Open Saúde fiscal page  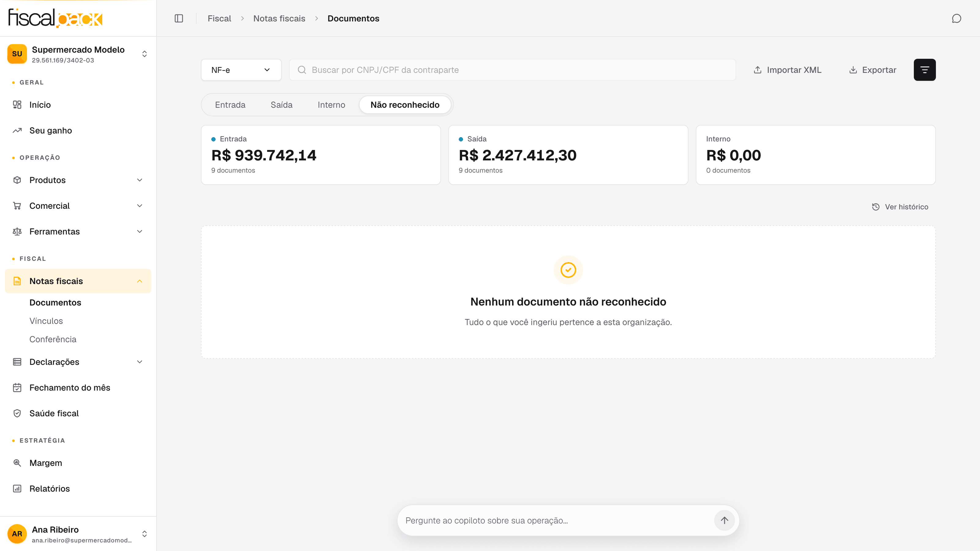[78, 413]
